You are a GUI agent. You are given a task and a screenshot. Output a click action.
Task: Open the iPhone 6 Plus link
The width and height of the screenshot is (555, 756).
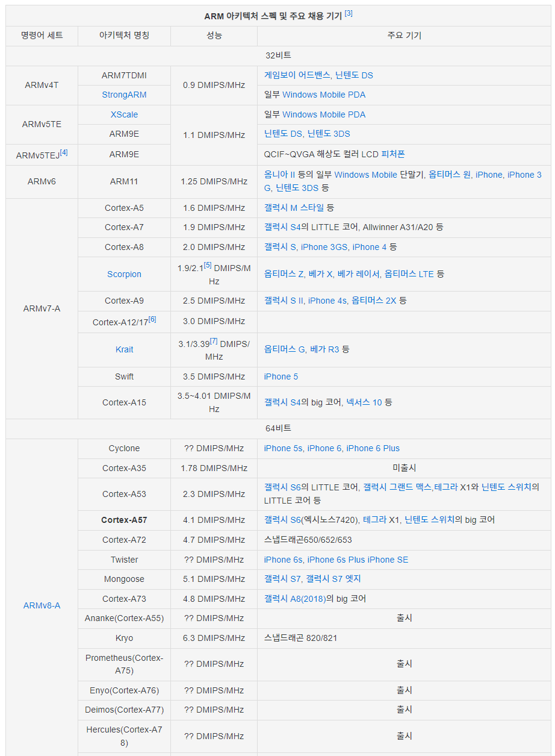(x=373, y=448)
